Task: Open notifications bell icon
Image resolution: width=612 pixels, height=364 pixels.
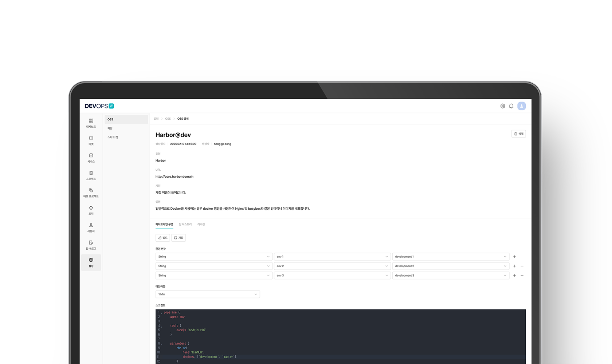Action: tap(511, 106)
